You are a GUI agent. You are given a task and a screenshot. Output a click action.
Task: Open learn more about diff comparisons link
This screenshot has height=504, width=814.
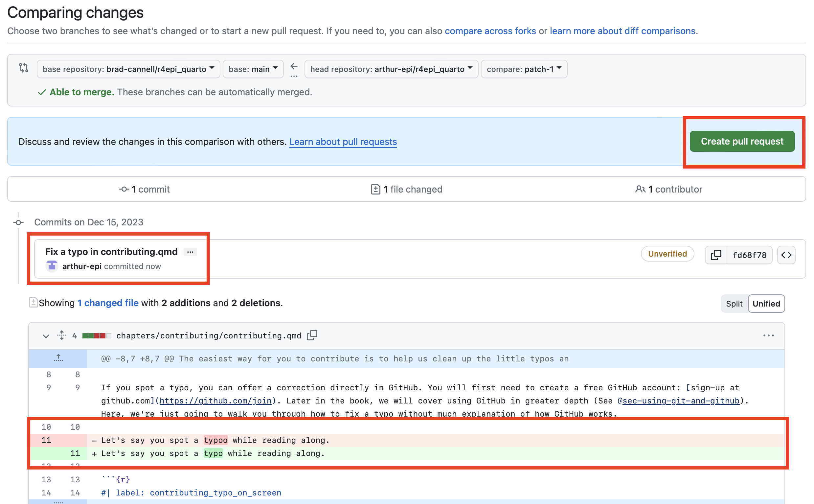click(x=622, y=31)
